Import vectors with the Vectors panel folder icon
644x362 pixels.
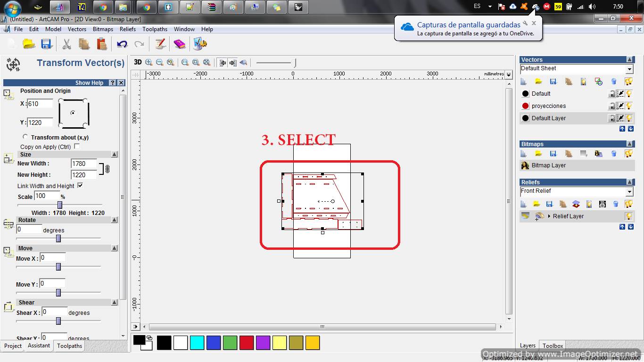[x=538, y=82]
